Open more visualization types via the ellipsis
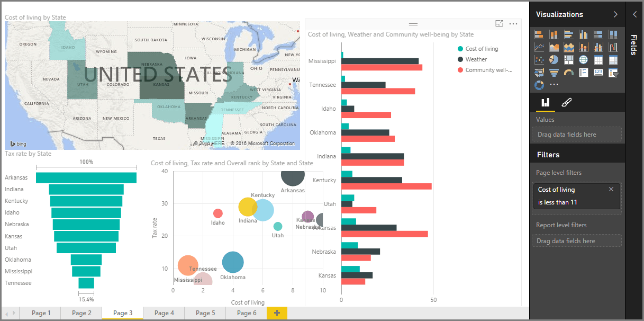The width and height of the screenshot is (644, 321). (x=554, y=85)
